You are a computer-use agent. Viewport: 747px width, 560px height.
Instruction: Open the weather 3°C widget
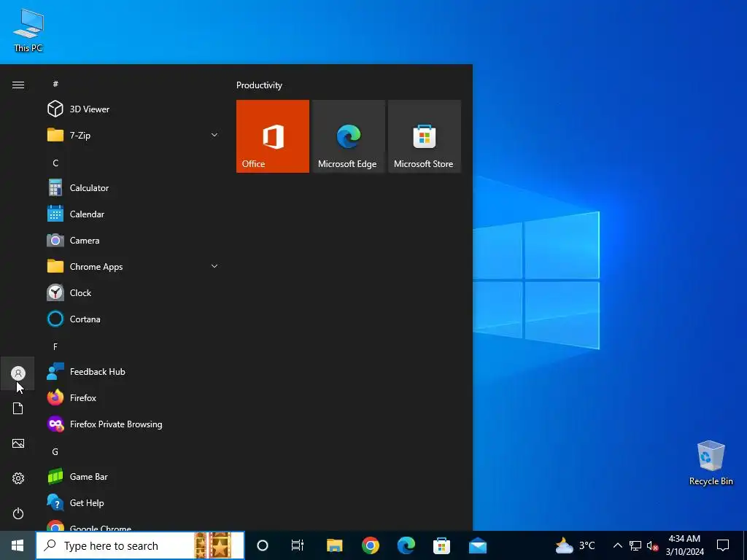pyautogui.click(x=576, y=545)
